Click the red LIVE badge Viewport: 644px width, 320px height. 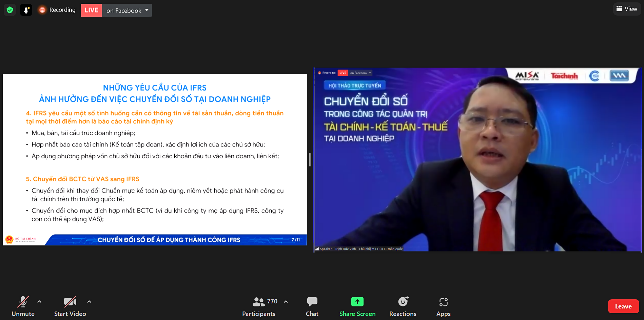coord(91,10)
